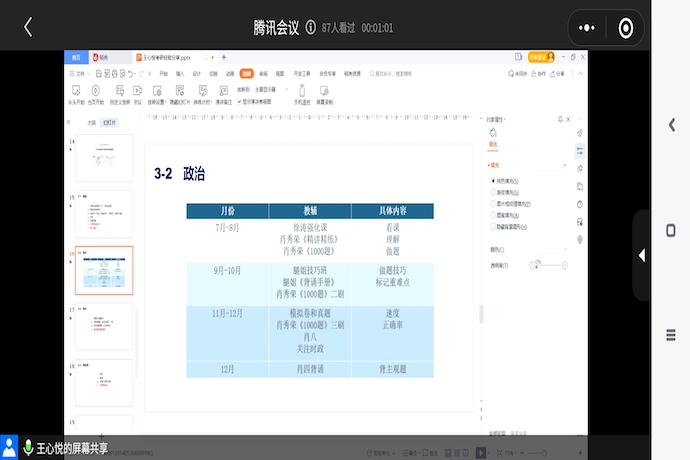The height and width of the screenshot is (460, 690).
Task: Switch to the 大纲 outline tab
Action: (92, 122)
